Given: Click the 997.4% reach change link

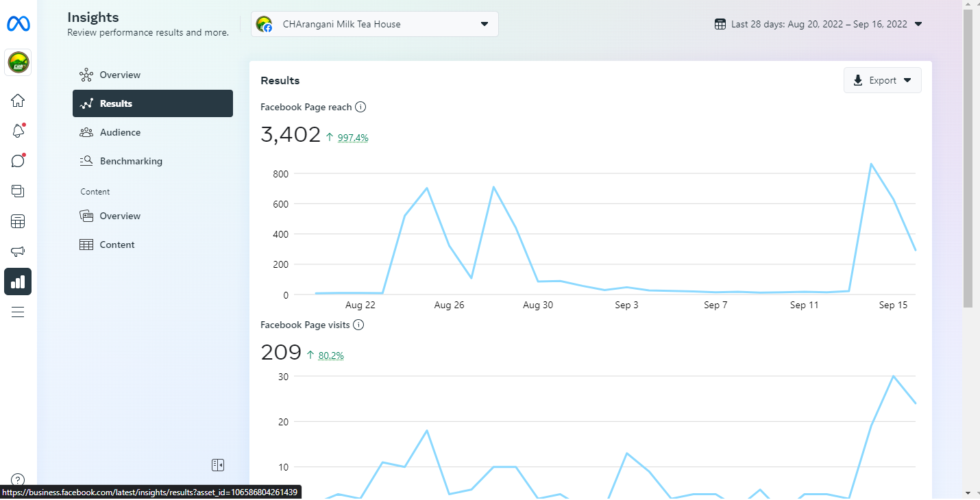Looking at the screenshot, I should tap(353, 138).
